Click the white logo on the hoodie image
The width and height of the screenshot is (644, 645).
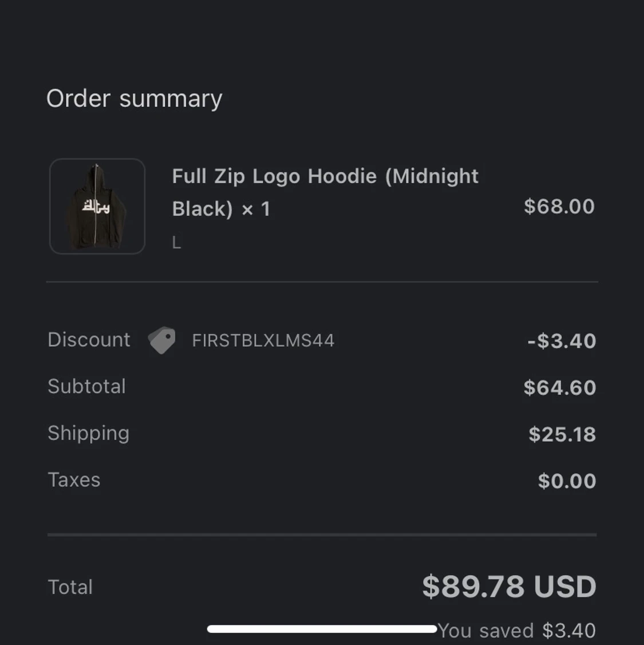(96, 206)
